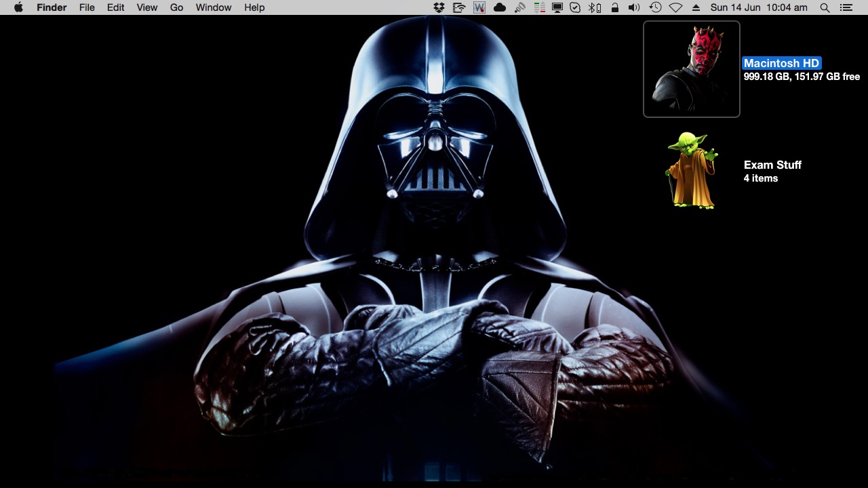Click the 4 items text
Screen dimensions: 868x488
point(760,178)
